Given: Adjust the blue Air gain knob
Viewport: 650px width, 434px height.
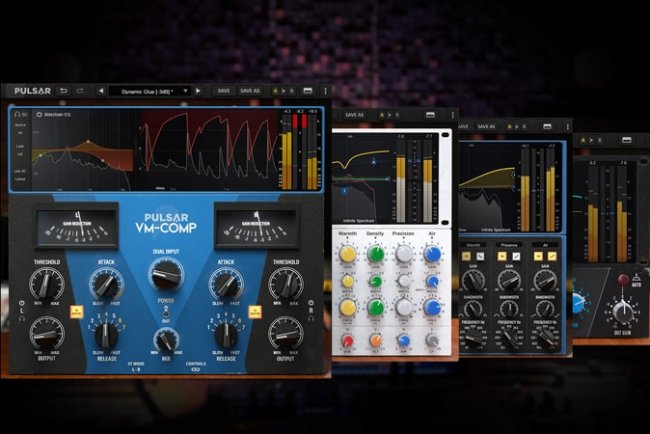Looking at the screenshot, I should [x=432, y=254].
